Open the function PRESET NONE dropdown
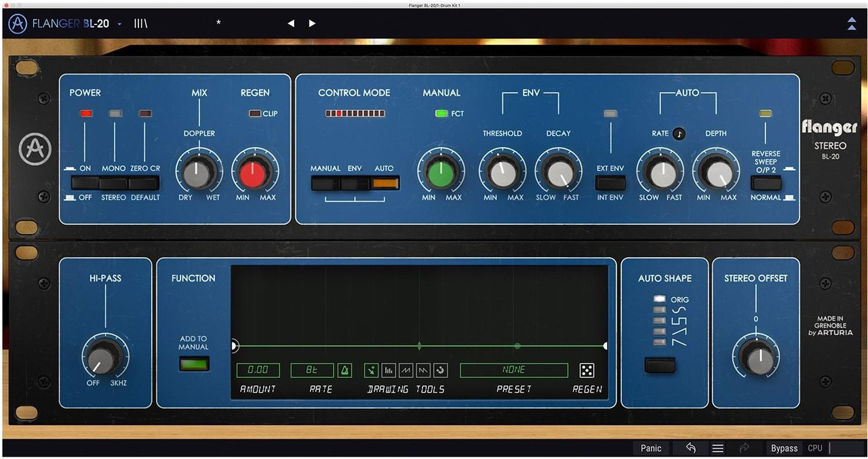The image size is (868, 459). click(x=514, y=370)
